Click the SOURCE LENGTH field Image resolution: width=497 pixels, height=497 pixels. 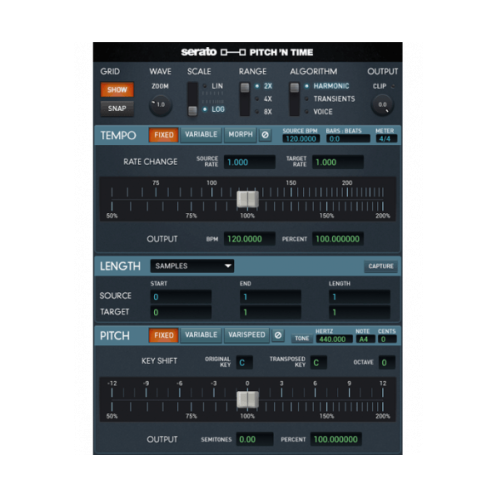pos(359,297)
